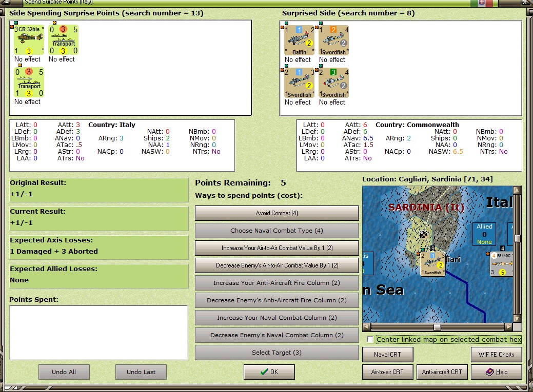The width and height of the screenshot is (533, 392).
Task: Open Help
Action: pyautogui.click(x=496, y=372)
